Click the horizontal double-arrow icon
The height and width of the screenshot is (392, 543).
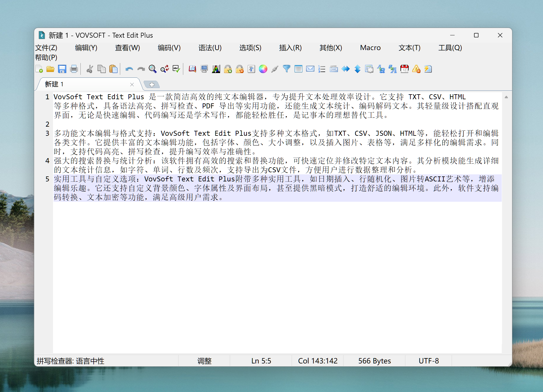346,69
